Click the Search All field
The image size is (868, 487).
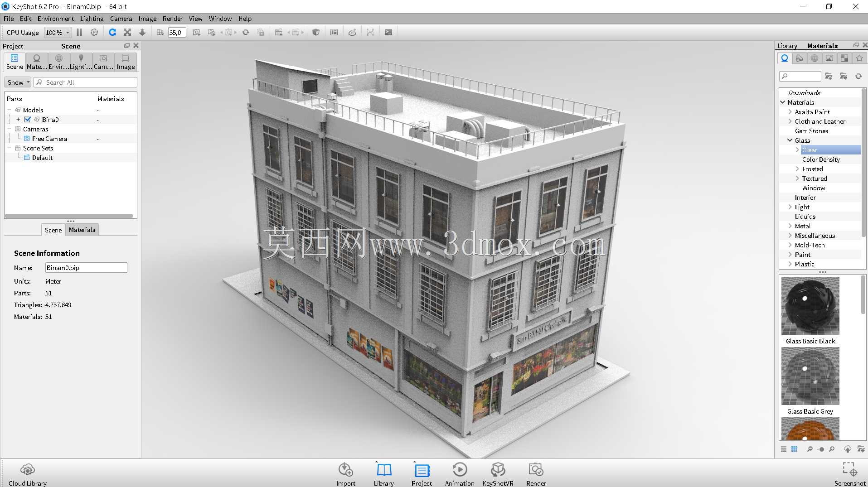point(85,82)
